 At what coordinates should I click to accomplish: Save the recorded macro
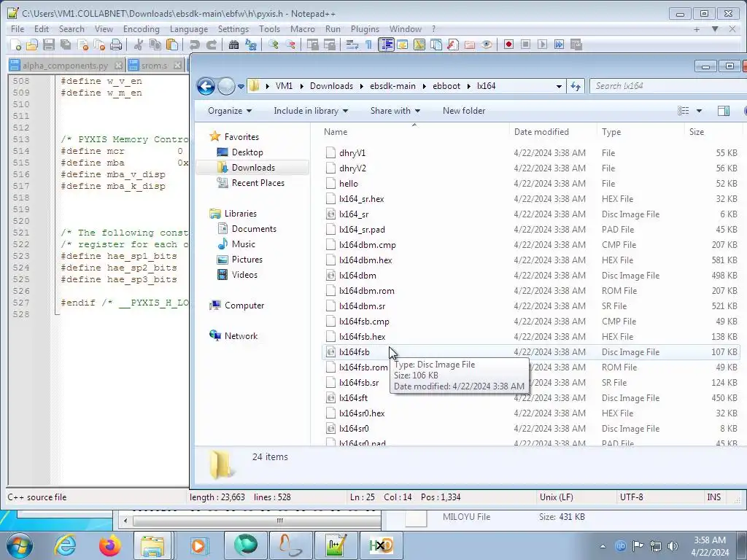pos(576,44)
